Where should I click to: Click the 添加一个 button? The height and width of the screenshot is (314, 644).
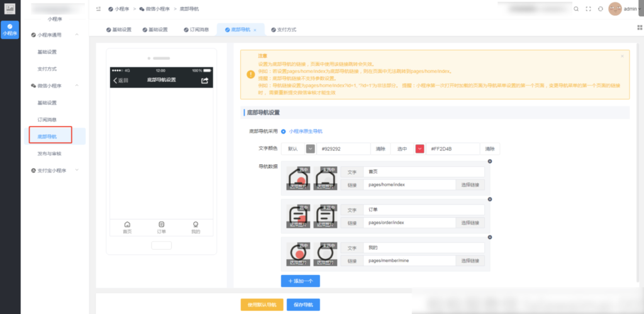pos(300,281)
